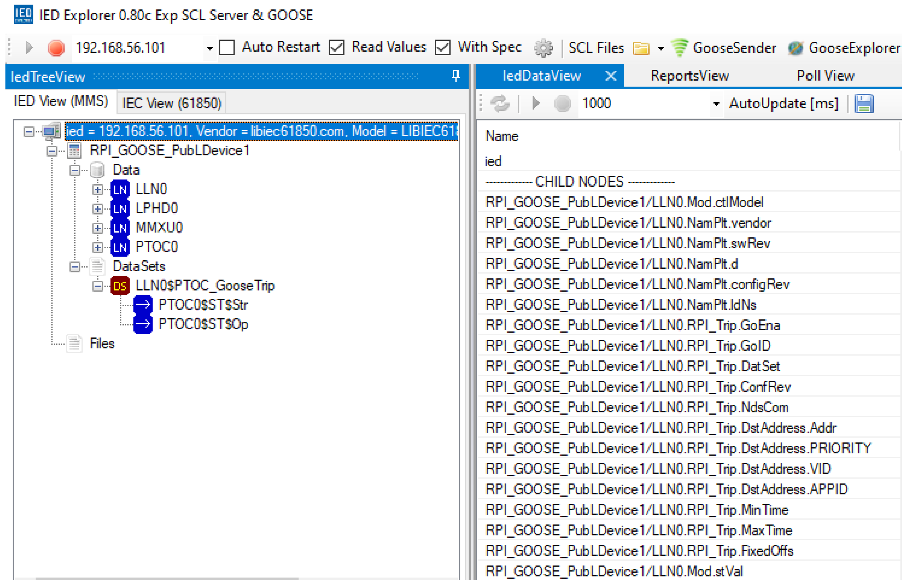Pin the IedTreeView panel
Viewport: 907px width, 588px height.
(x=456, y=76)
